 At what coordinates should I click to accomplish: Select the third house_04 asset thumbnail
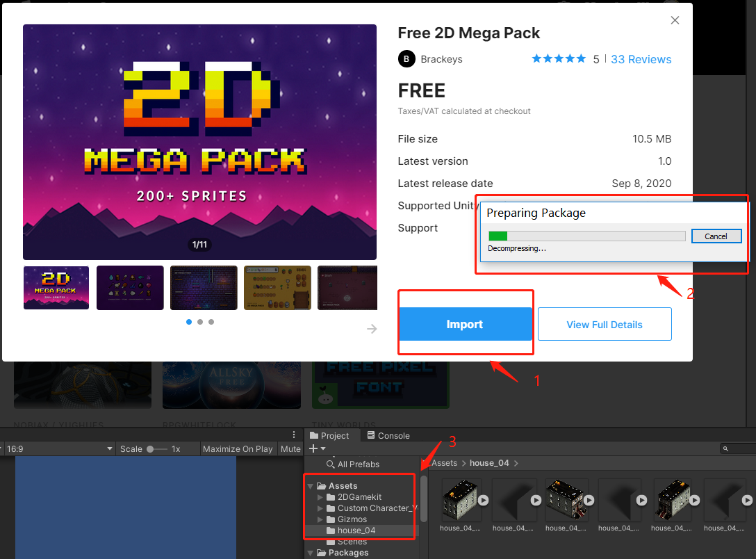click(x=565, y=500)
